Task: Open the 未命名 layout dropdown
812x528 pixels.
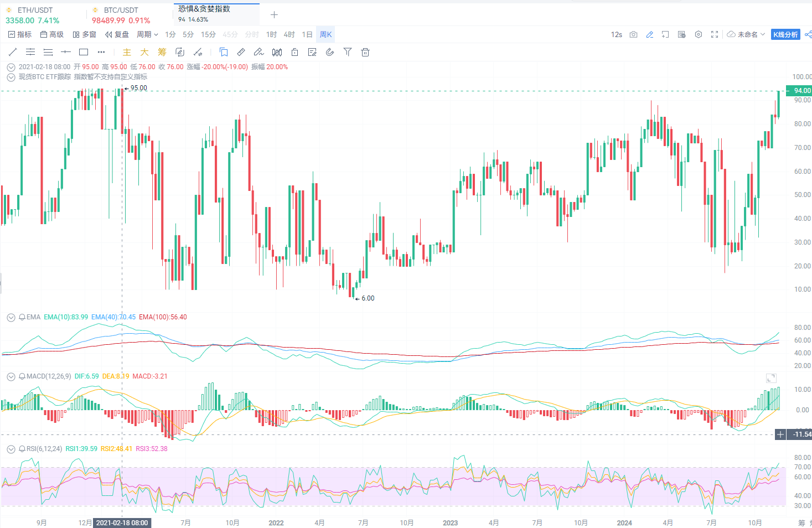Action: pyautogui.click(x=746, y=34)
